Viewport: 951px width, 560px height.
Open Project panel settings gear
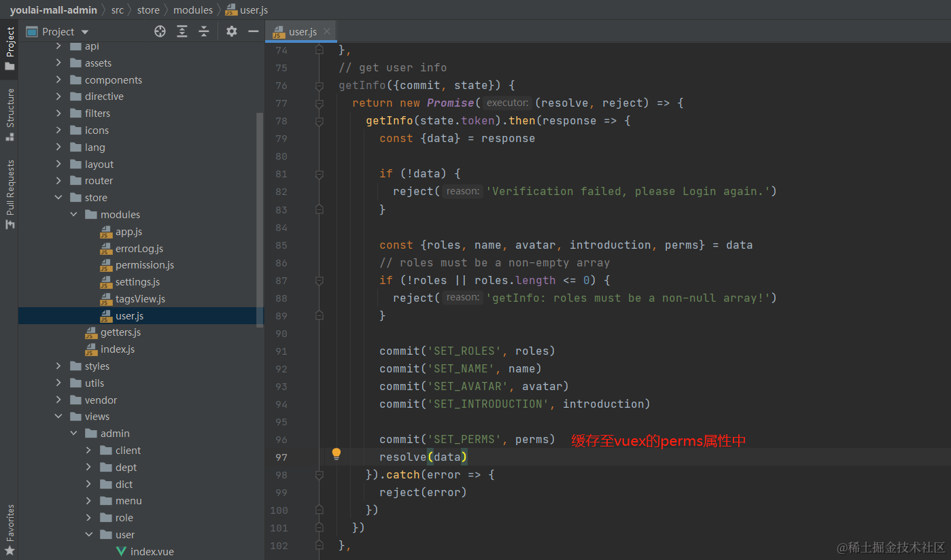[x=232, y=31]
